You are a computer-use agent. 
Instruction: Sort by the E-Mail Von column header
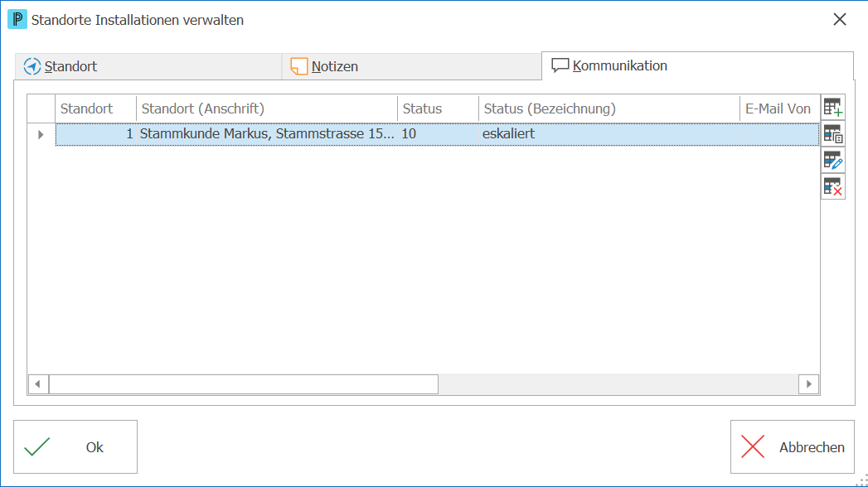(x=779, y=108)
